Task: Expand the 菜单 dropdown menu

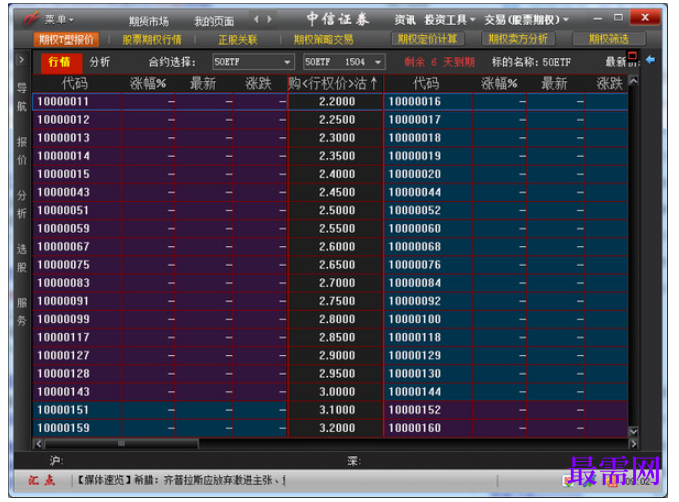Action: pos(59,19)
